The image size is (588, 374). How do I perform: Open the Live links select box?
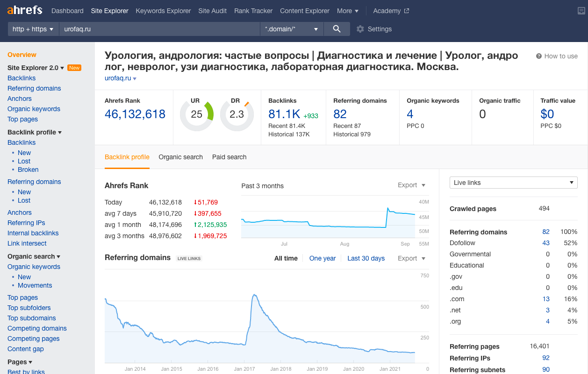coord(514,183)
